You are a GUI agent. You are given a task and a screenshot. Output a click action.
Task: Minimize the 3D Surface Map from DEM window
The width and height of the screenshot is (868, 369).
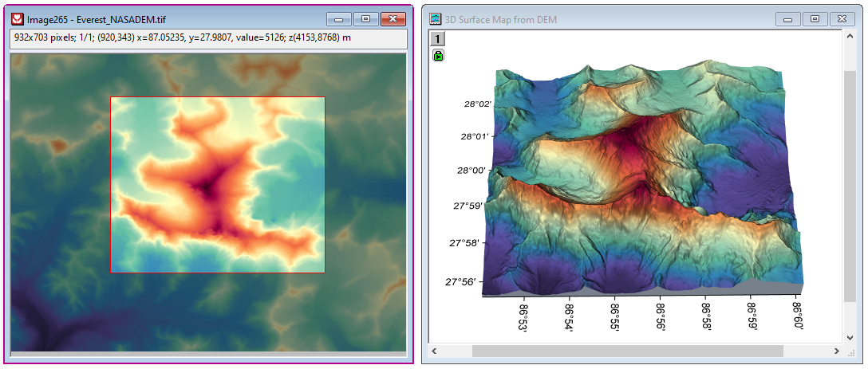tap(788, 18)
